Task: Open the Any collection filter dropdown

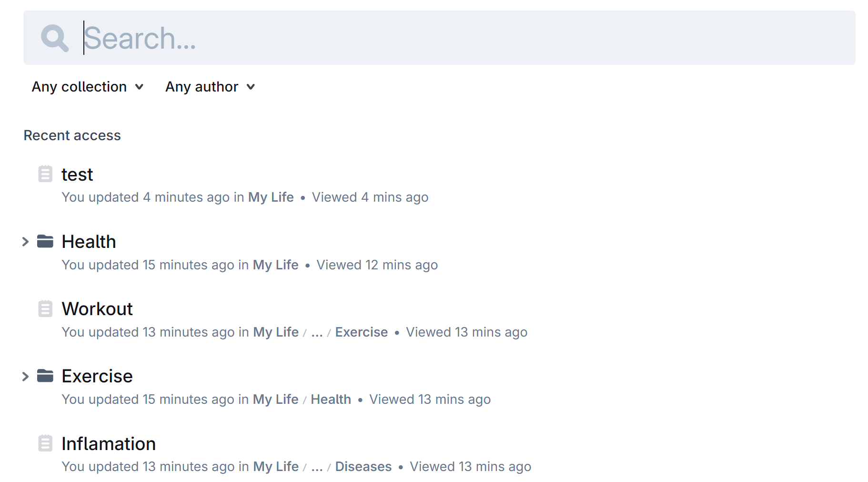Action: 88,87
